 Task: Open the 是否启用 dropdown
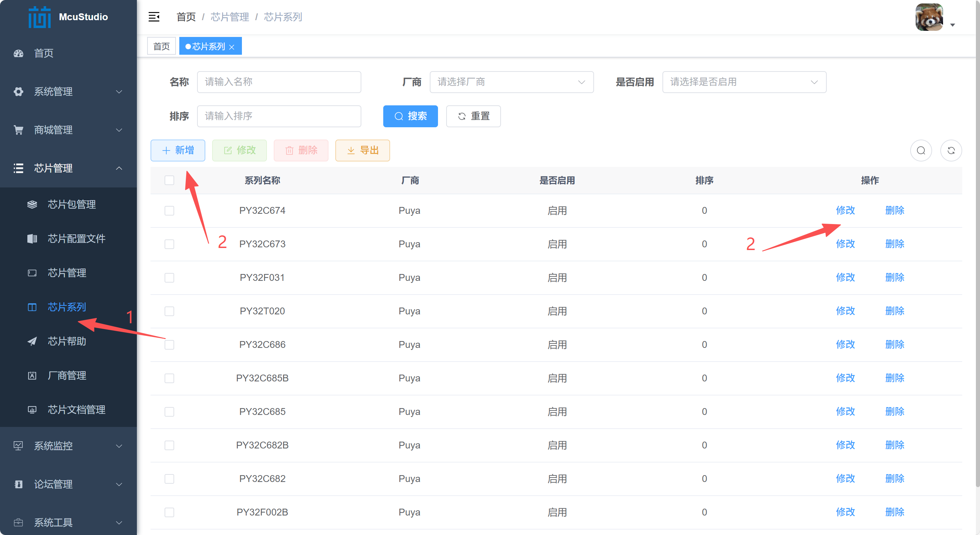click(744, 82)
